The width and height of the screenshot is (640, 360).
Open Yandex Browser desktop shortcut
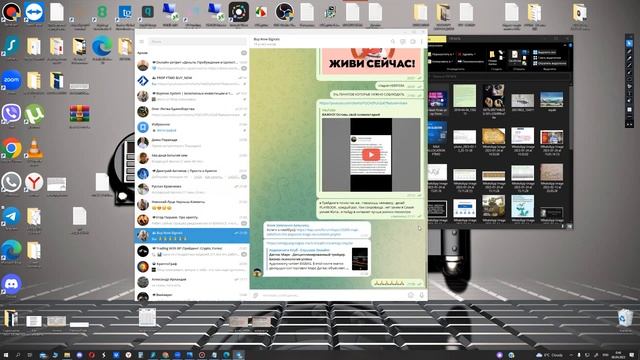pos(34,183)
